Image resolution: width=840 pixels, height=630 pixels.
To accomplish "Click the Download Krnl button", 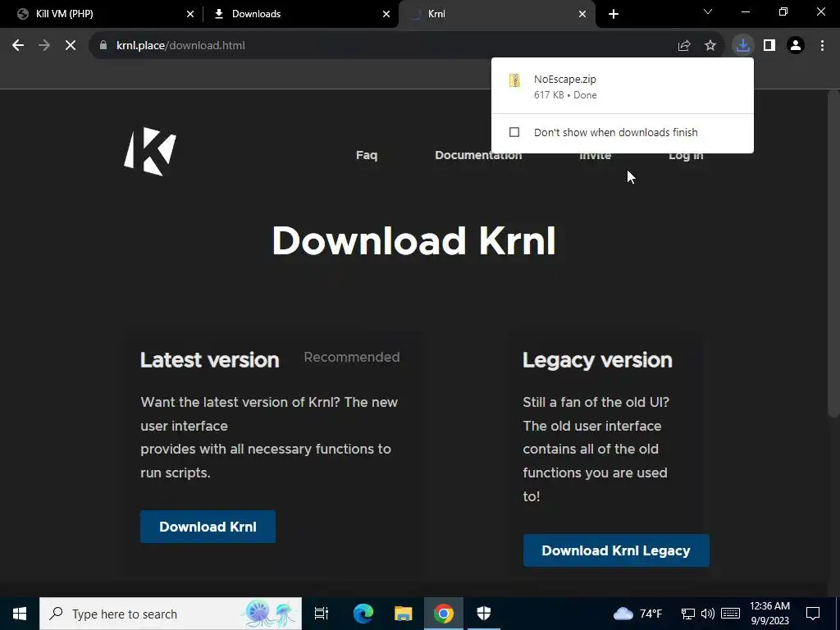I will 208,527.
